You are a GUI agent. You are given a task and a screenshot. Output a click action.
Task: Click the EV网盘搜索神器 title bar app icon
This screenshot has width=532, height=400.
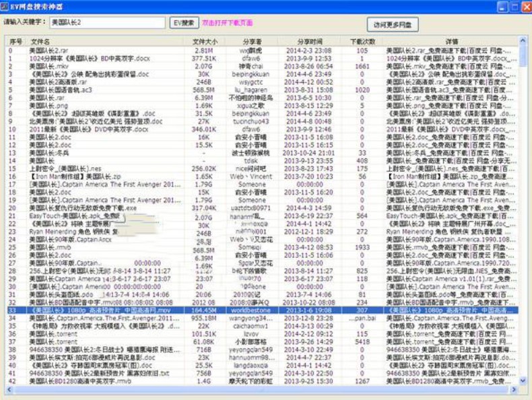click(5, 7)
